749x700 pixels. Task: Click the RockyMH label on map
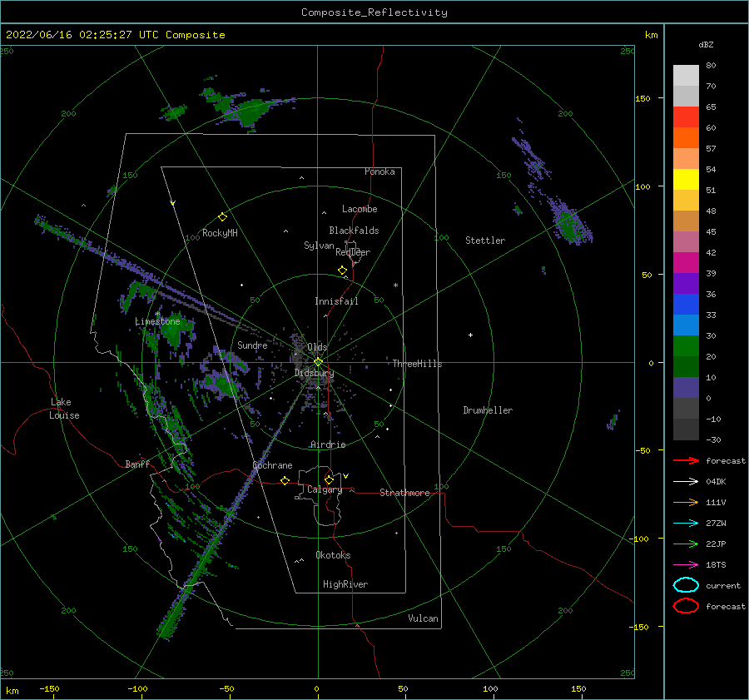point(220,233)
